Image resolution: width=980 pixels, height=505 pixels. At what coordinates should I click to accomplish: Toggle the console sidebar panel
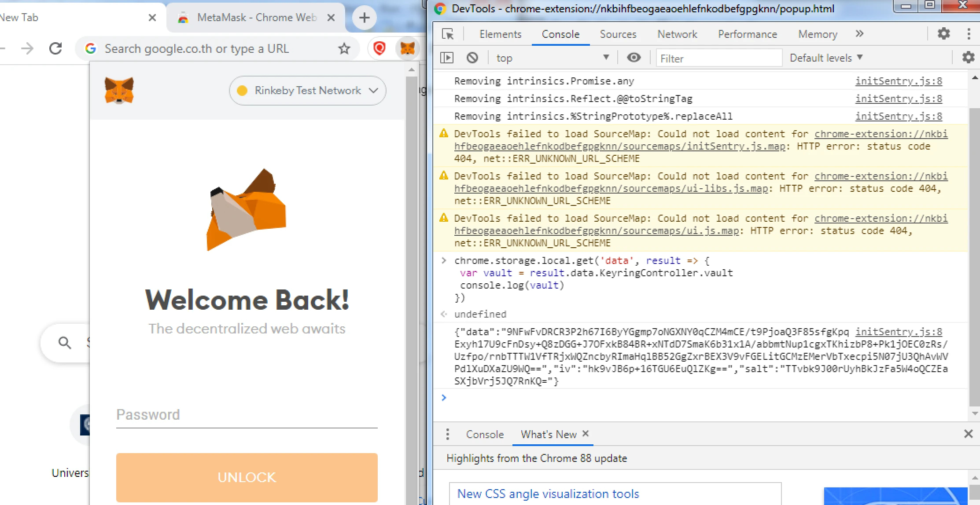point(447,58)
